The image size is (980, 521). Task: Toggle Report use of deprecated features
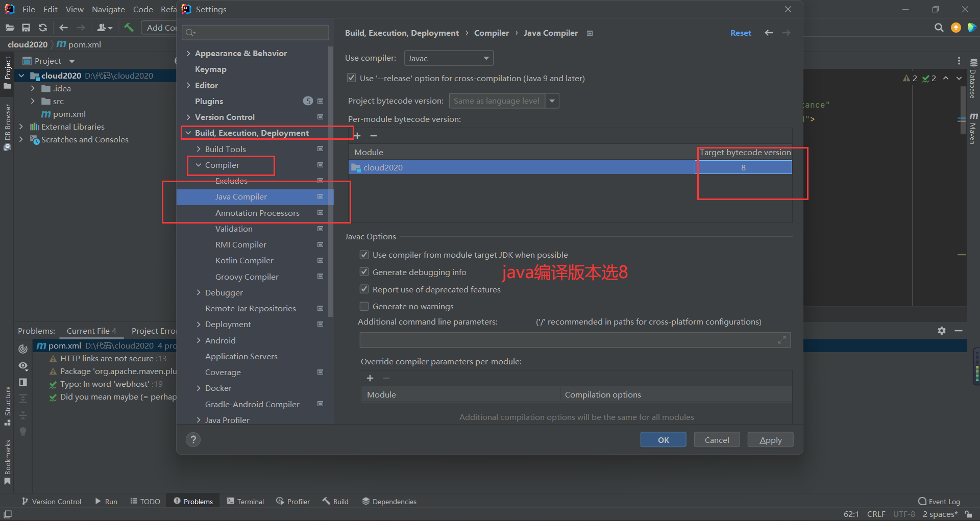[364, 289]
